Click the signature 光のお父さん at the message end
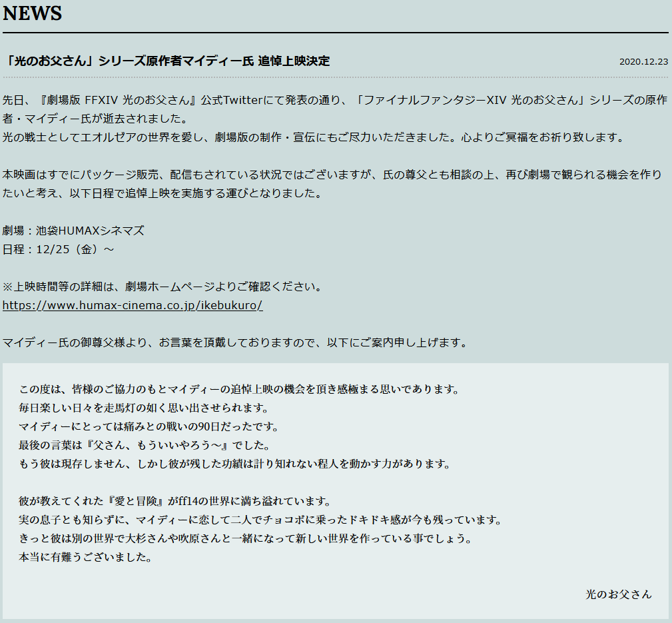This screenshot has width=672, height=623. 619,594
